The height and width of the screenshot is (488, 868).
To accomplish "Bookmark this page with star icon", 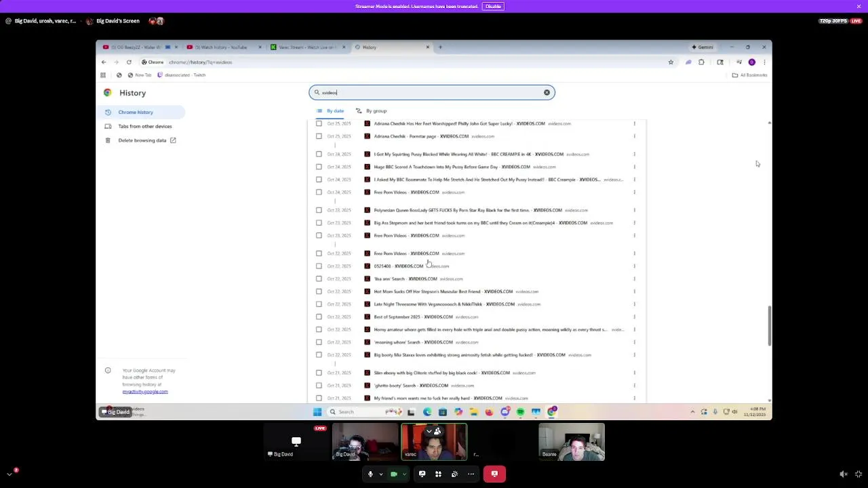I will coord(671,62).
